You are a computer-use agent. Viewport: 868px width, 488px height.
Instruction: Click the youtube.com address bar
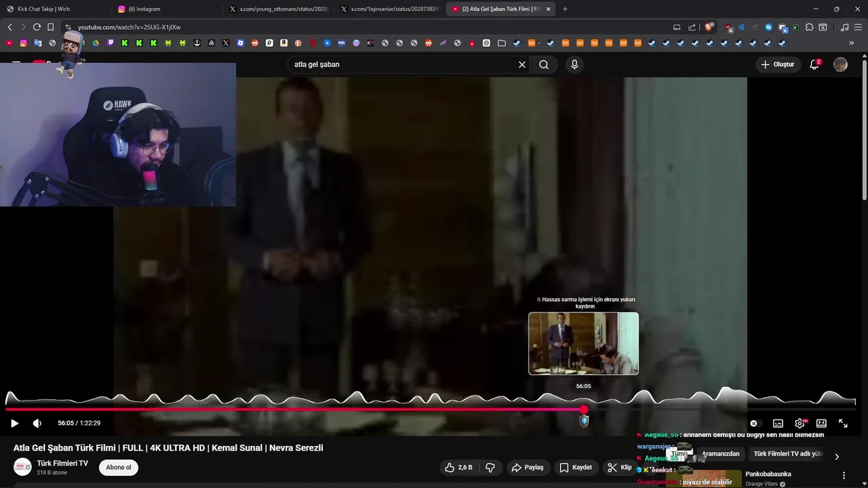pos(366,27)
